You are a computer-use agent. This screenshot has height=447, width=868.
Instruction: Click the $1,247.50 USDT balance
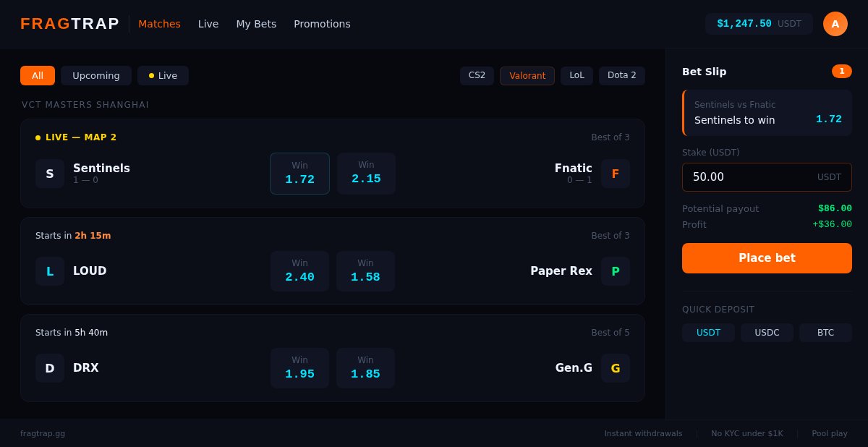tap(759, 24)
